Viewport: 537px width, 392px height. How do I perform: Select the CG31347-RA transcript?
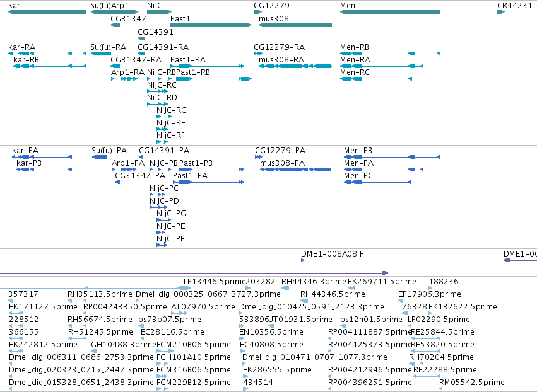[x=115, y=66]
